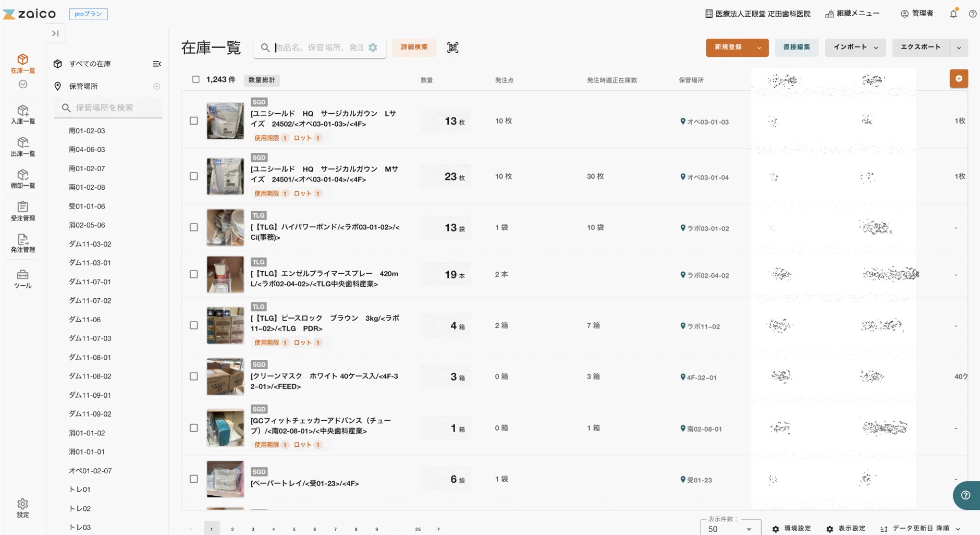Screen dimensions: 980x535
Task: Click the 保管場所を検索 search field
Action: coord(108,108)
